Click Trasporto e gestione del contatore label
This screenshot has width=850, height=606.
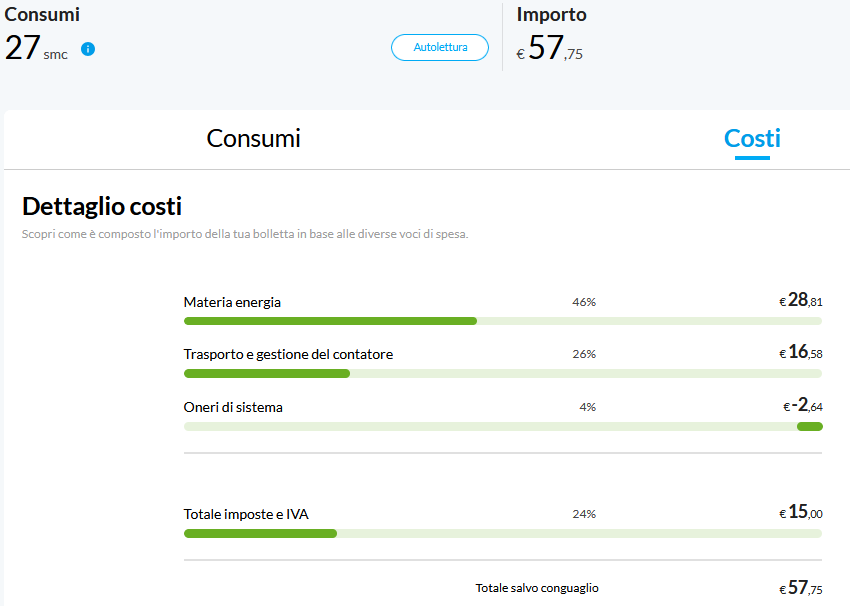tap(288, 354)
